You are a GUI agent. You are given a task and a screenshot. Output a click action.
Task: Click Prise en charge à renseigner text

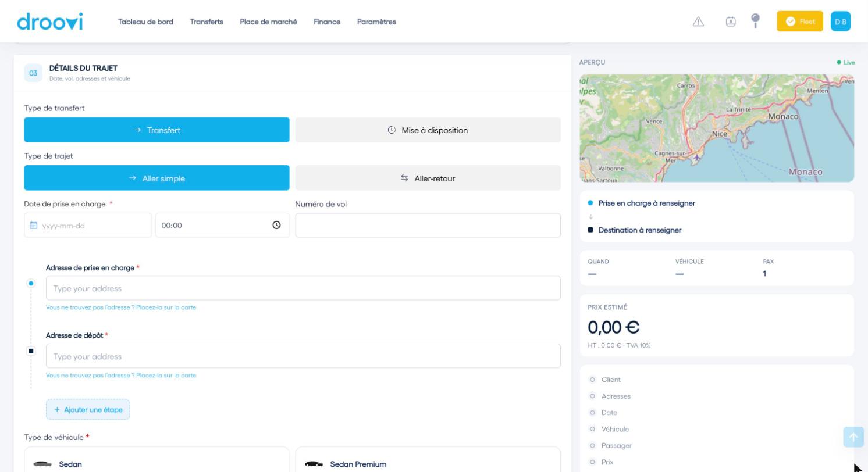[647, 203]
